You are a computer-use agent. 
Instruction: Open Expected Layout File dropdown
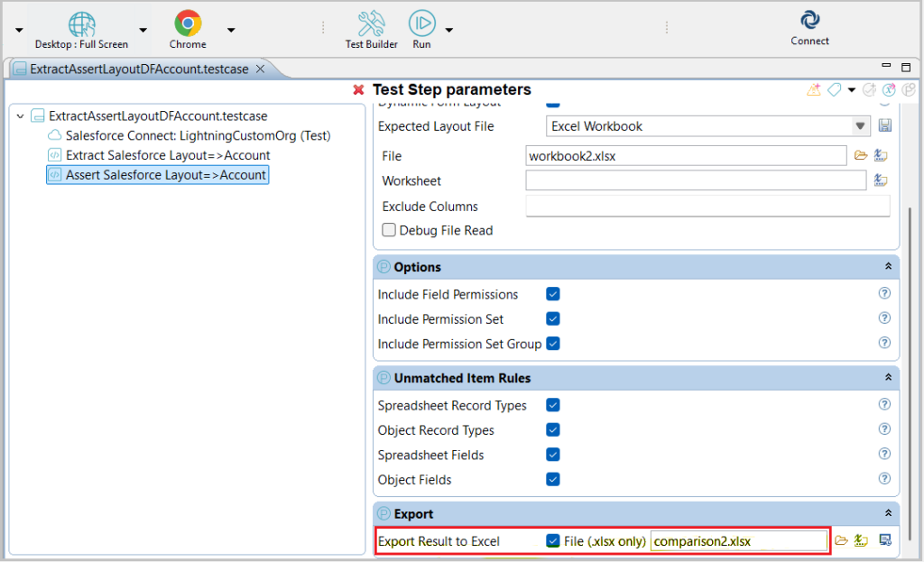(x=860, y=126)
